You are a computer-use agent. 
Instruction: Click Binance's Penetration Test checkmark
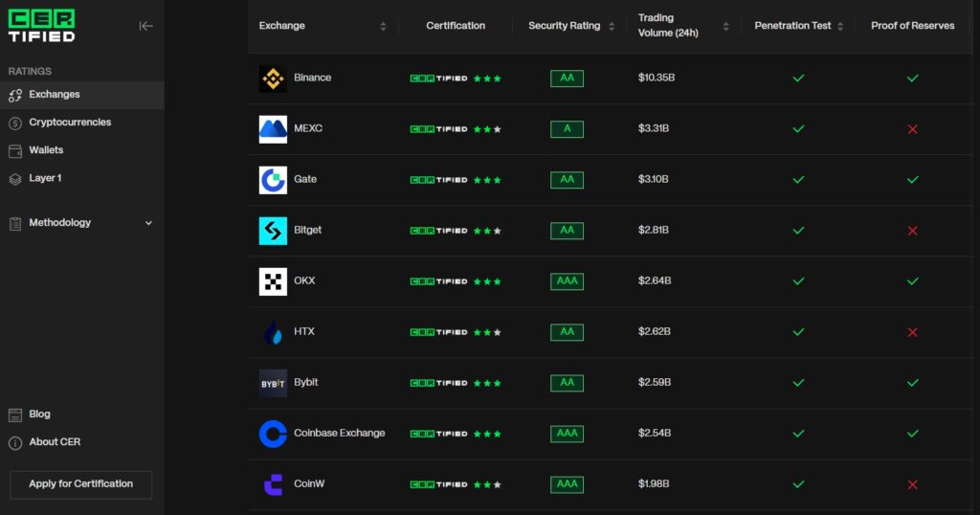click(798, 78)
